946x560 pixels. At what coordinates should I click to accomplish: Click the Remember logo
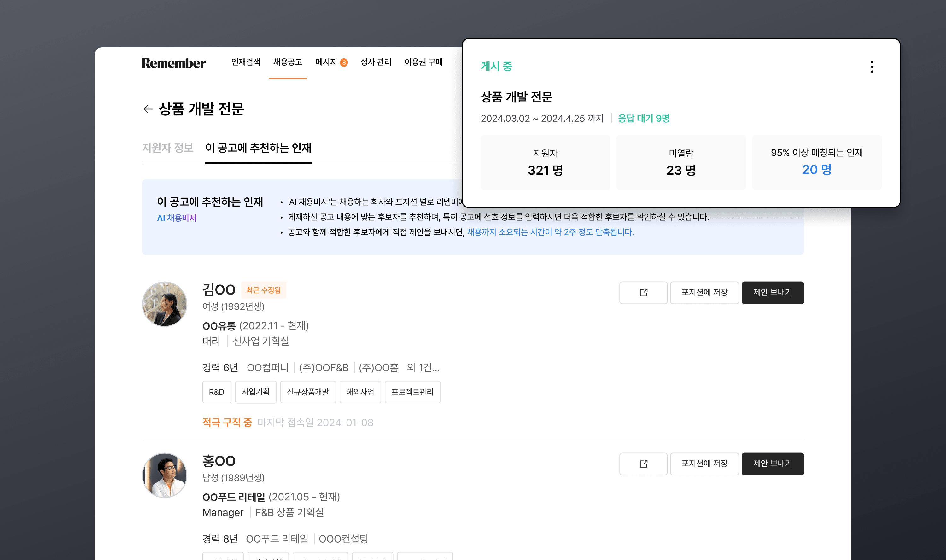click(173, 63)
